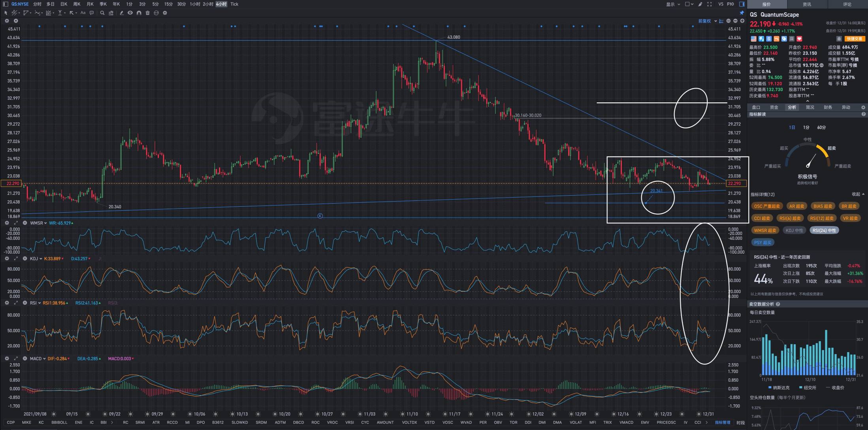Screen dimensions: 868x430
Task: Delete drawings with the trash icon
Action: coord(147,13)
